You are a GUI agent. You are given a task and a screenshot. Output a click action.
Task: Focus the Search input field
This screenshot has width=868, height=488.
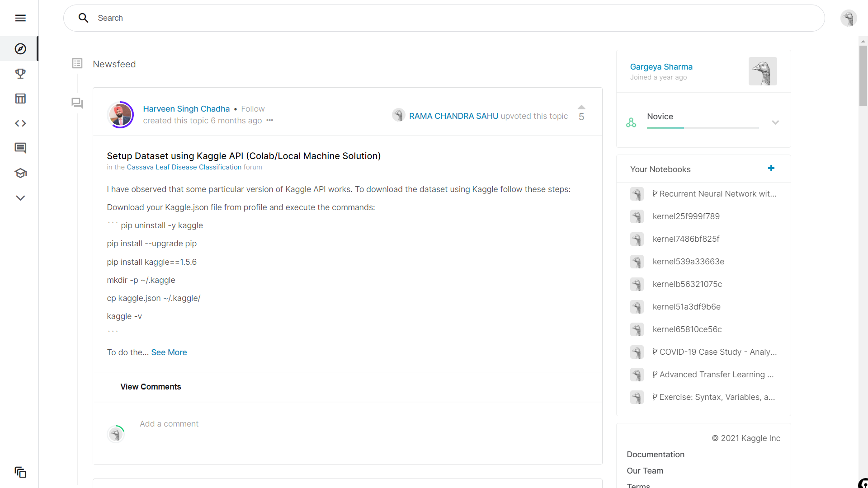444,18
